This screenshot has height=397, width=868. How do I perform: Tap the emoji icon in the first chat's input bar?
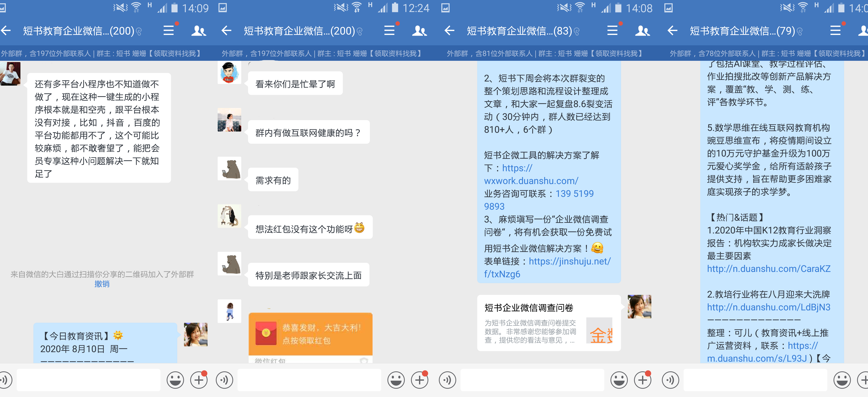175,380
